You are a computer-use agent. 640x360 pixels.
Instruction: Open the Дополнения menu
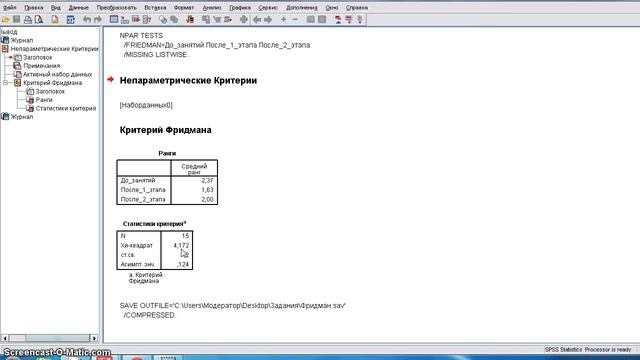[x=301, y=7]
